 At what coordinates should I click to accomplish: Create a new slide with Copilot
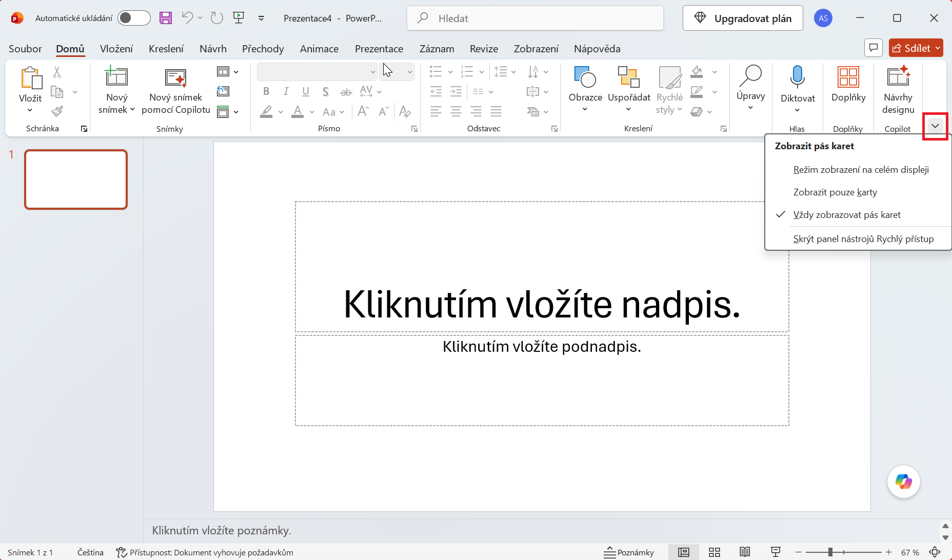point(176,90)
